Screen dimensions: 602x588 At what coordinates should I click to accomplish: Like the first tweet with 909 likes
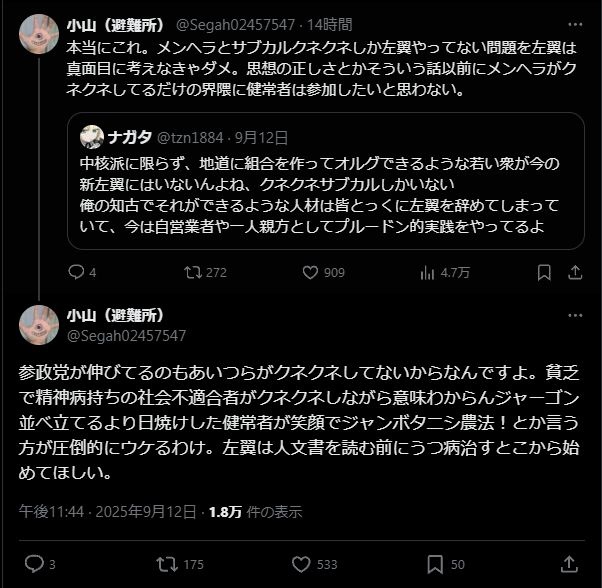[x=310, y=272]
